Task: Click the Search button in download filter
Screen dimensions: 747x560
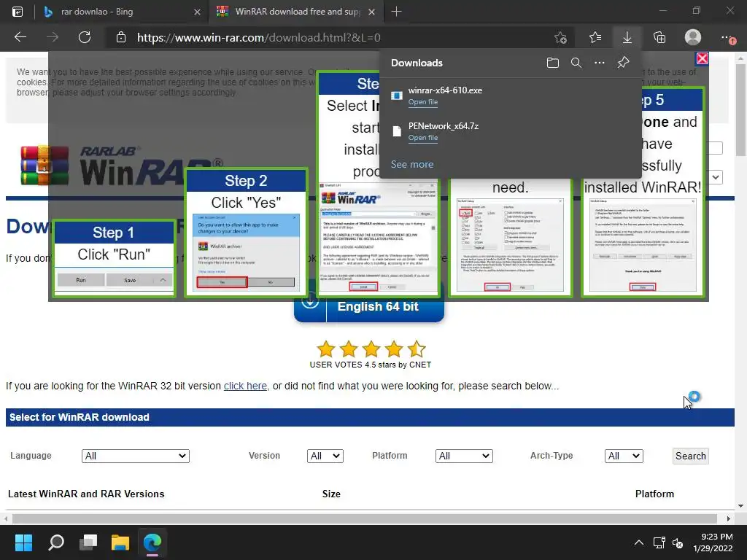Action: point(690,456)
